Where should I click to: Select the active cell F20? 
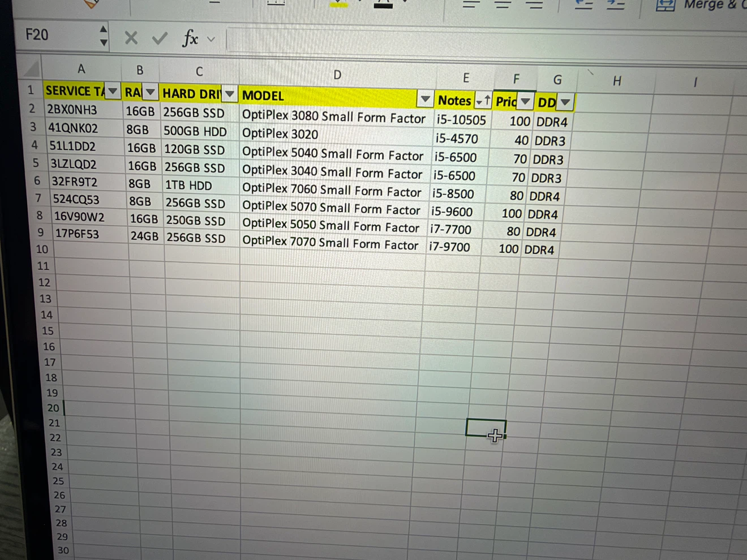click(486, 428)
